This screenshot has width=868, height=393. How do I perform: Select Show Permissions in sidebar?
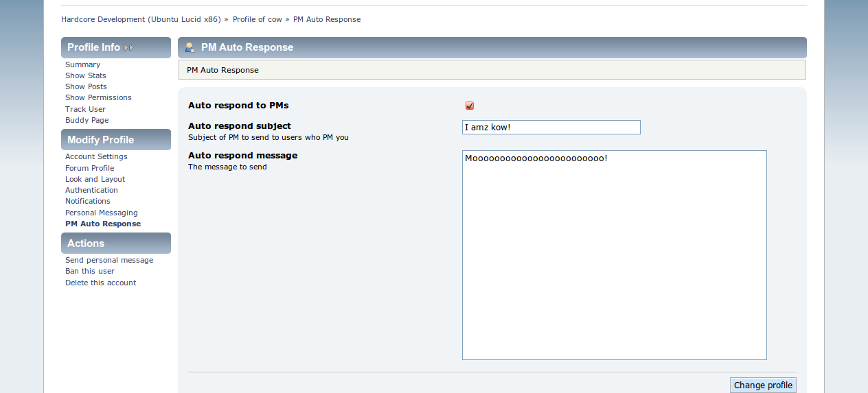click(98, 97)
